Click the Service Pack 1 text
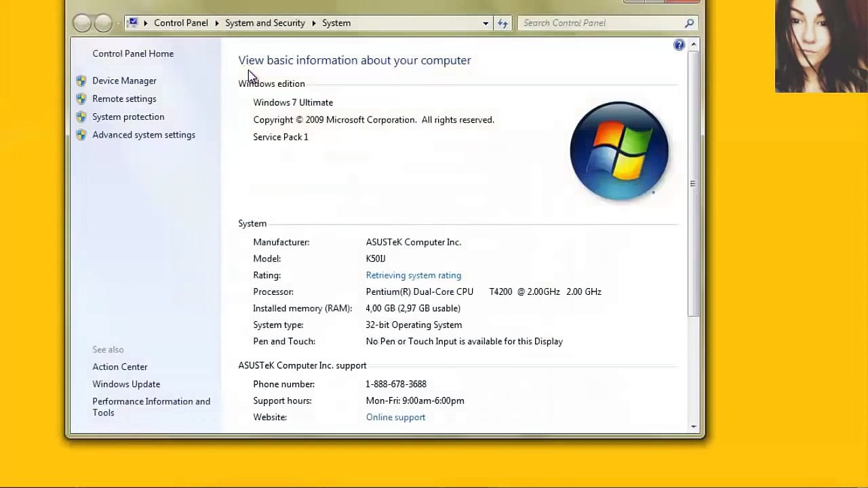 tap(281, 137)
